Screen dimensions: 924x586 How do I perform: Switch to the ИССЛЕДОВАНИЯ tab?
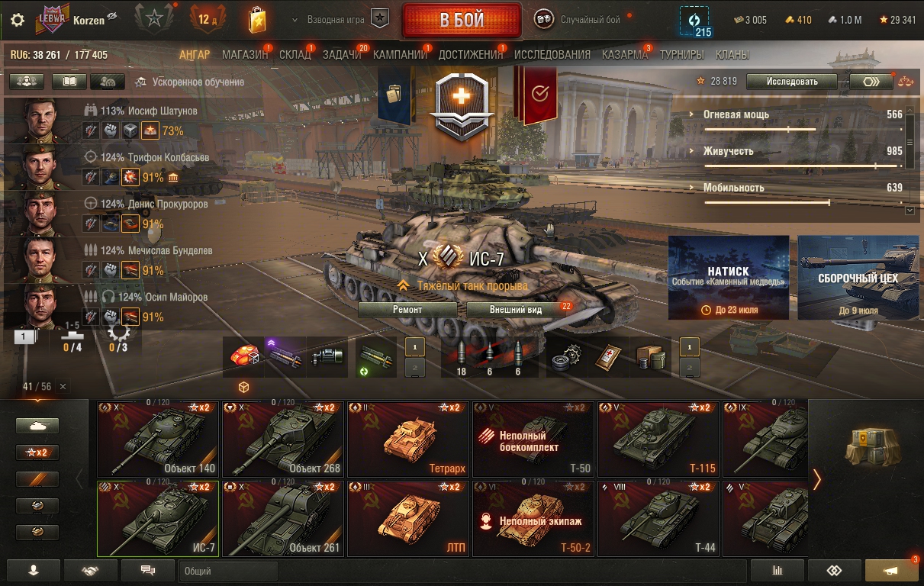click(x=552, y=55)
